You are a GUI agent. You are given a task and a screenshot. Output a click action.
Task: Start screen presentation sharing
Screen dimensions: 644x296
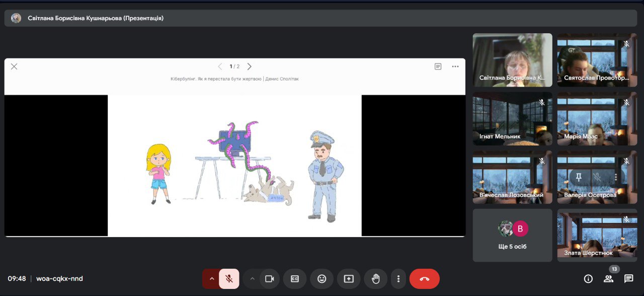349,279
